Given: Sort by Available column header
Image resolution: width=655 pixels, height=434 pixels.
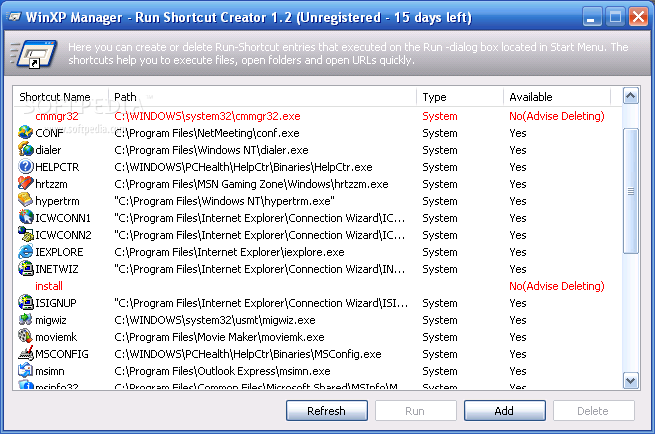Looking at the screenshot, I should [557, 97].
